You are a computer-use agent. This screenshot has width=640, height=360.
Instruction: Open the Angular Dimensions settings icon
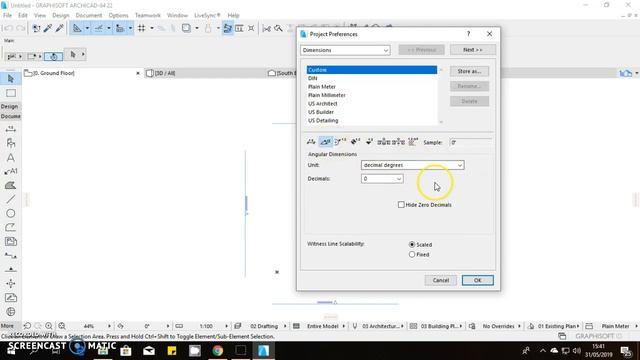coord(325,142)
